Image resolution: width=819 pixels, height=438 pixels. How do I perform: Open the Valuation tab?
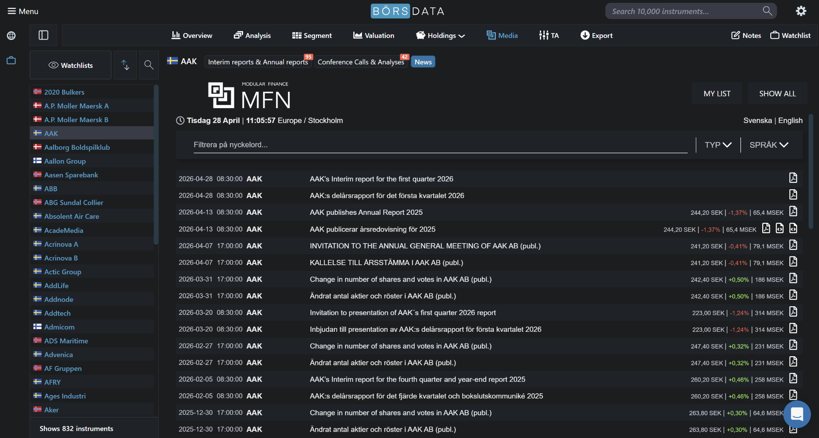(373, 35)
